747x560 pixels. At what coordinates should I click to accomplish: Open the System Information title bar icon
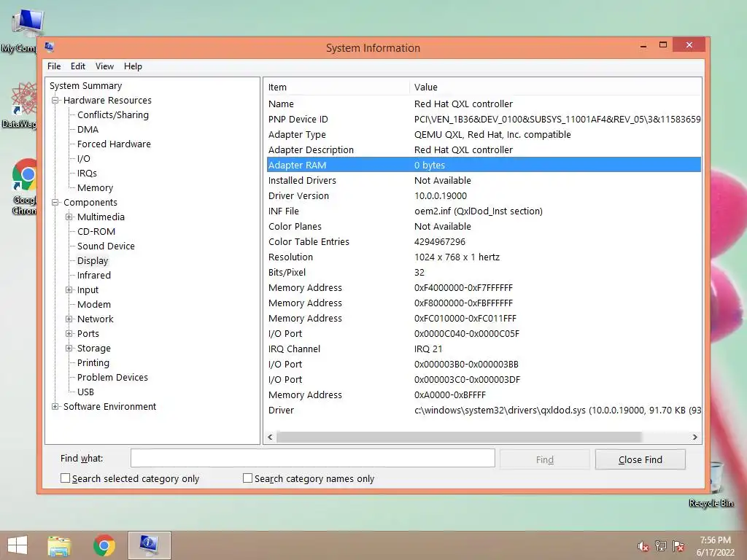tap(49, 47)
